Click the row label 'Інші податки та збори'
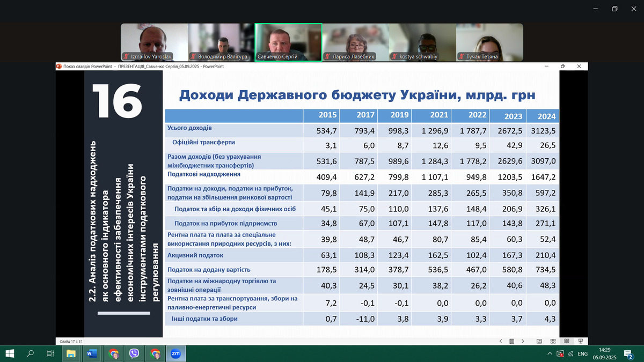This screenshot has height=362, width=644. coord(204,319)
